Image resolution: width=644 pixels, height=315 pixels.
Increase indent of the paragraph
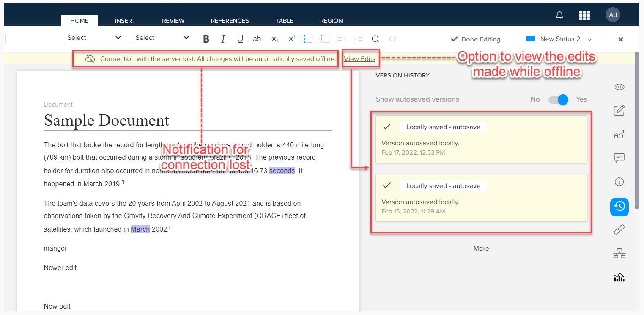[342, 39]
